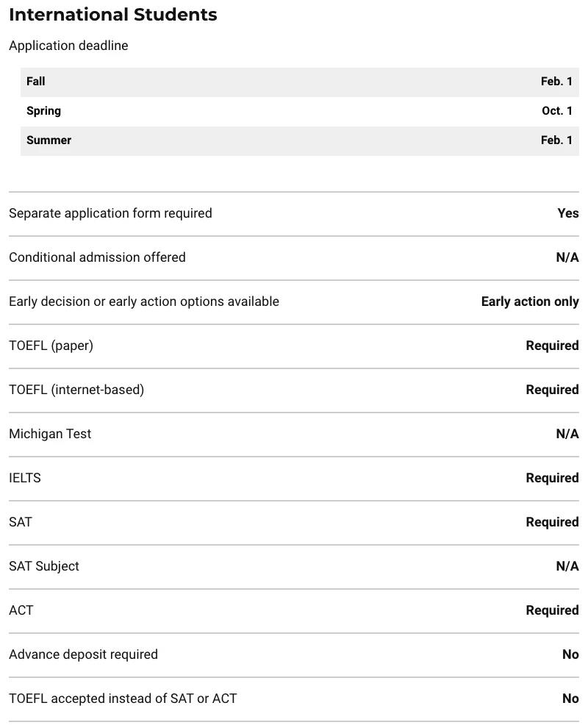The width and height of the screenshot is (588, 725).
Task: Click the IELTS row label
Action: [25, 478]
